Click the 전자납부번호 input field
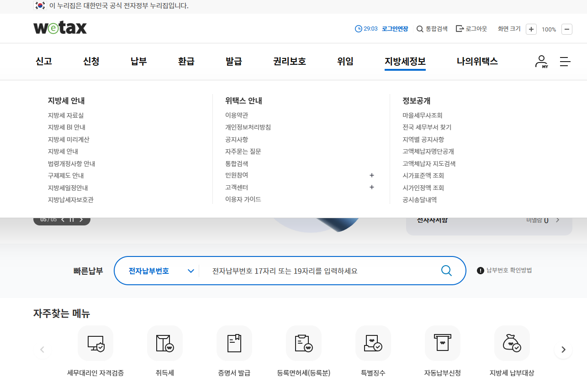Viewport: 587px width, 392px height. [x=320, y=271]
